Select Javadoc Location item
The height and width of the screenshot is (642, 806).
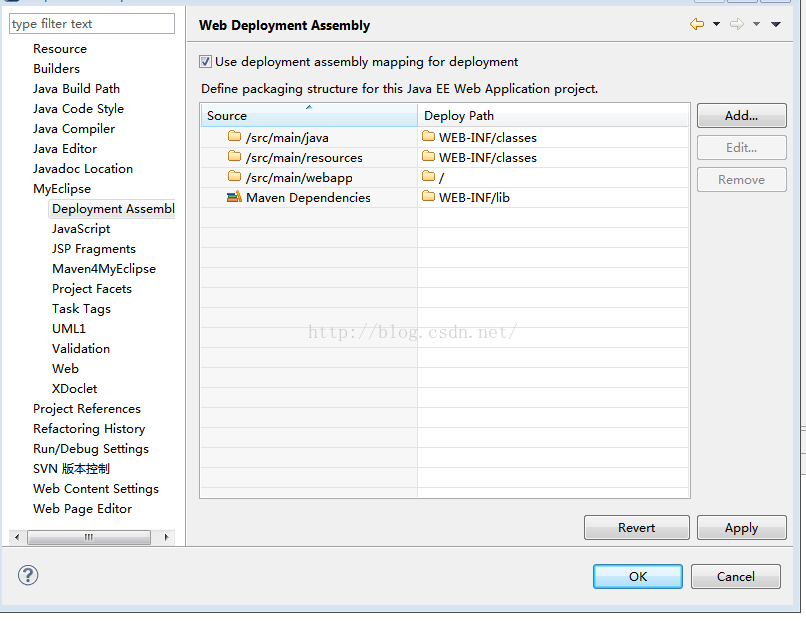coord(83,169)
